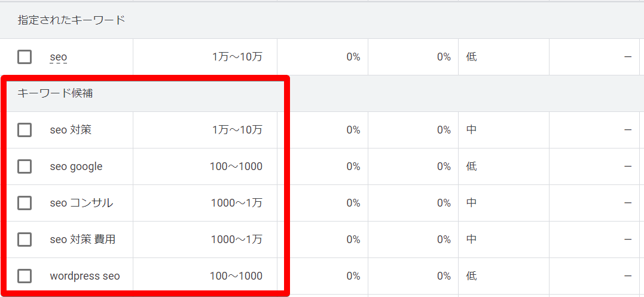The image size is (644, 297).
Task: Open the seo 対策 keyword text
Action: 71,129
